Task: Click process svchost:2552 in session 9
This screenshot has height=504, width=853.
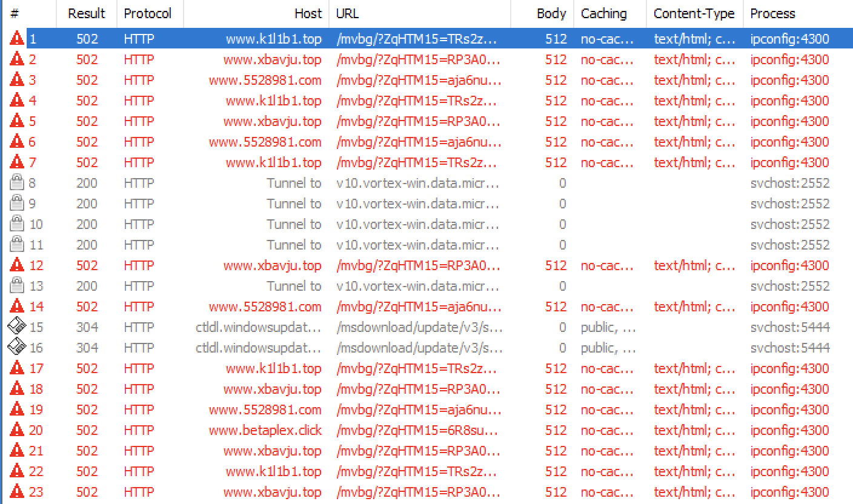Action: (x=790, y=204)
